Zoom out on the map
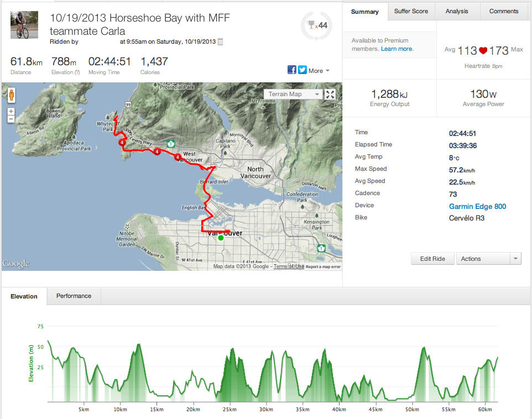The width and height of the screenshot is (532, 419). pyautogui.click(x=11, y=119)
